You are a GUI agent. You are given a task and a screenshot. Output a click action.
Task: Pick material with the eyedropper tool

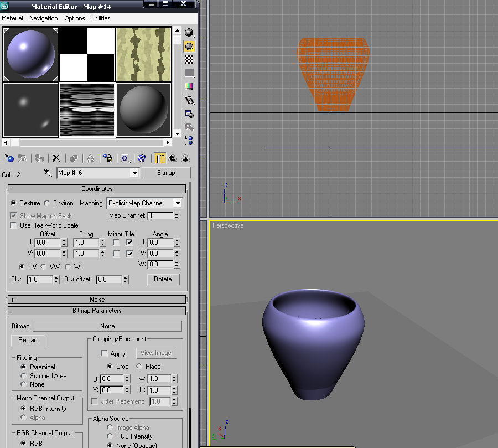coord(48,173)
